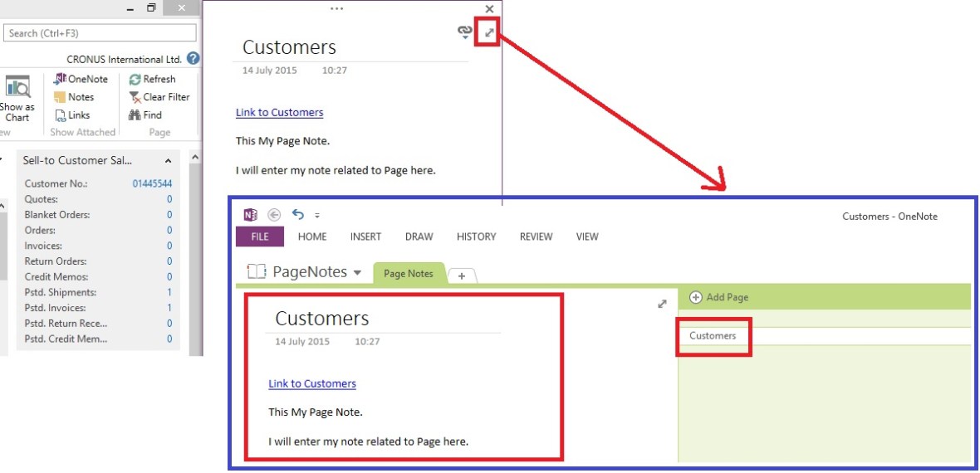Open OneNote from the NAV ribbon

point(81,80)
